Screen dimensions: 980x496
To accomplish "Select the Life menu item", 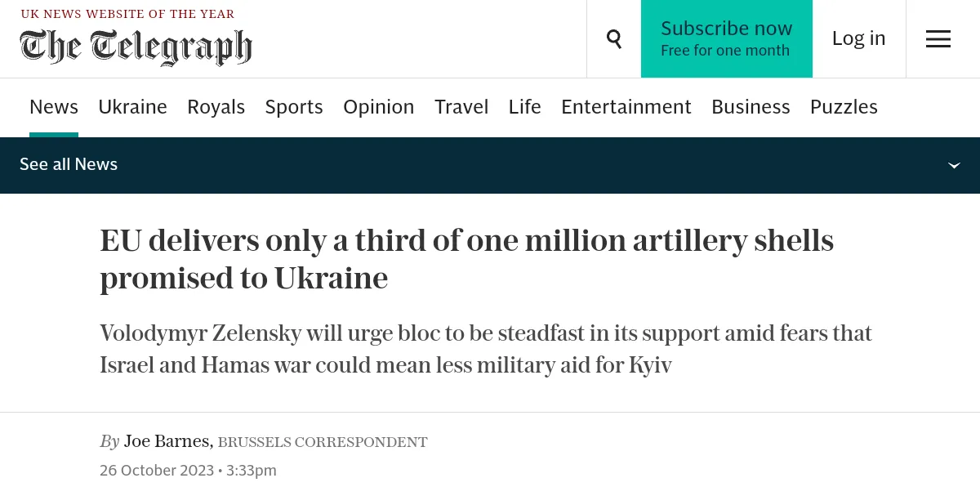I will pos(524,107).
